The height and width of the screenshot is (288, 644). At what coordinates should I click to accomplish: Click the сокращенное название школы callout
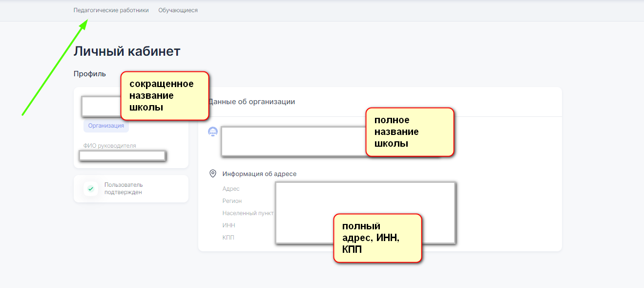pos(165,95)
